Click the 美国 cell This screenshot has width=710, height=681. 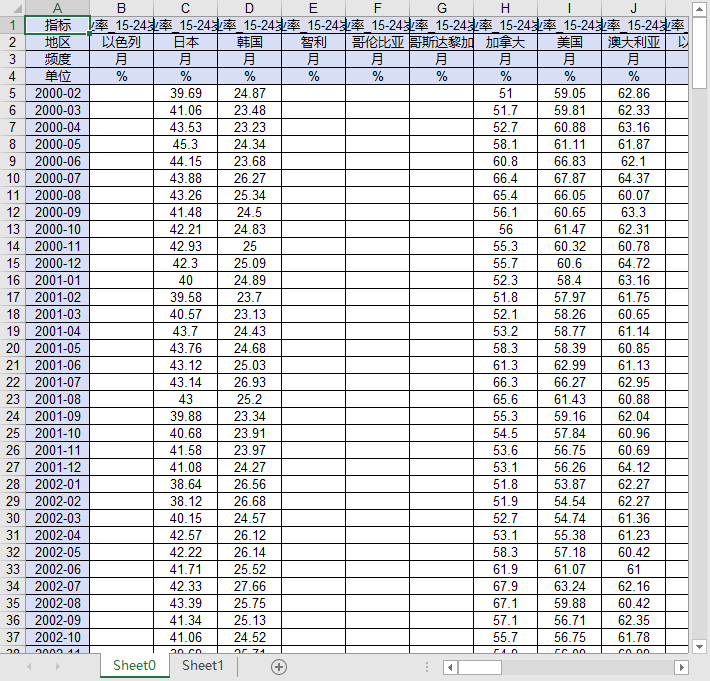570,42
